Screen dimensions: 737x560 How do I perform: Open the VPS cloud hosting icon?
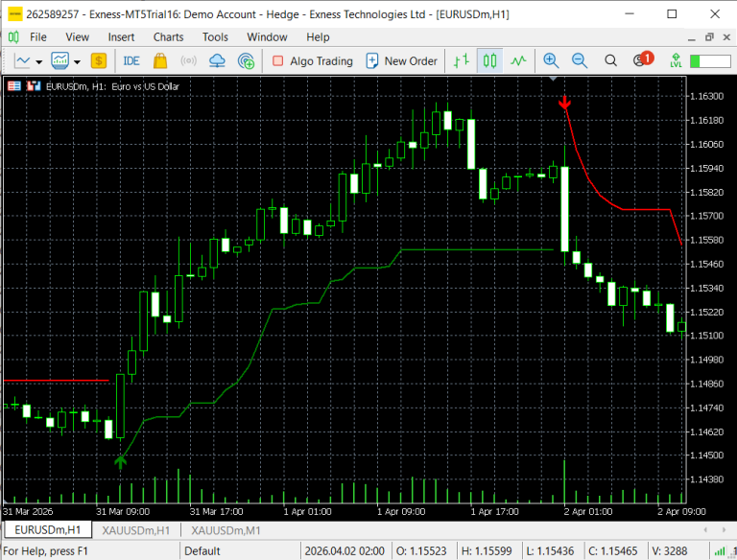coord(217,61)
